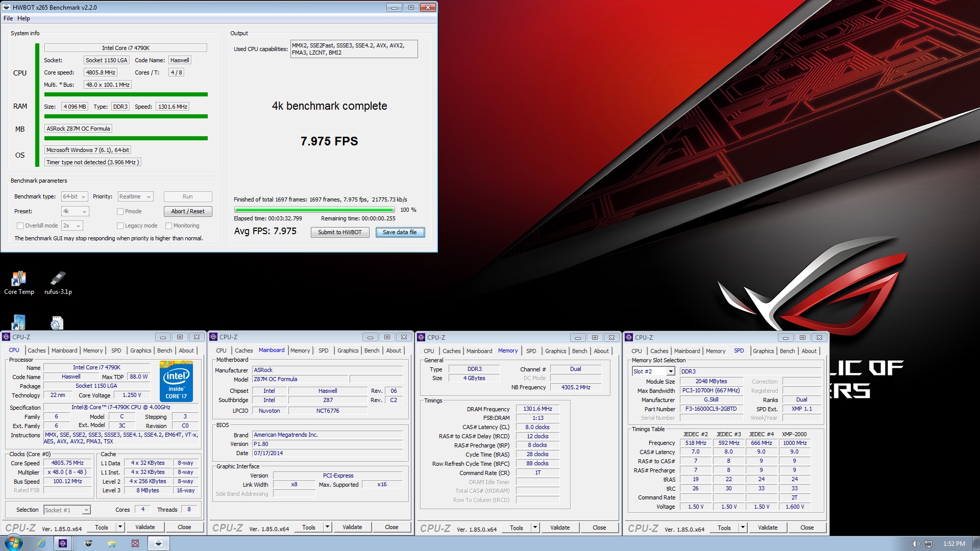
Task: Select SPD tab in the first CPU-Z window
Action: click(x=116, y=350)
